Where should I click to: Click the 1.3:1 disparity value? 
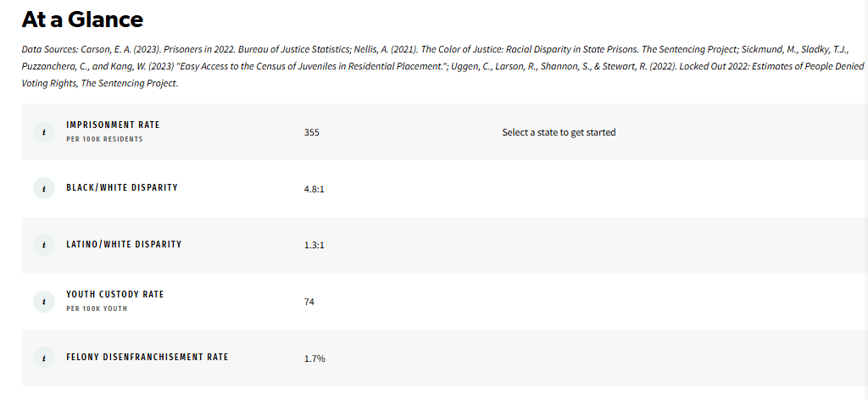314,246
